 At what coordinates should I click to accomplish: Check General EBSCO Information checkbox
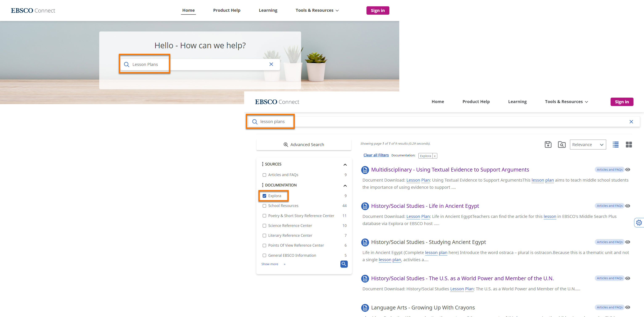click(x=264, y=256)
